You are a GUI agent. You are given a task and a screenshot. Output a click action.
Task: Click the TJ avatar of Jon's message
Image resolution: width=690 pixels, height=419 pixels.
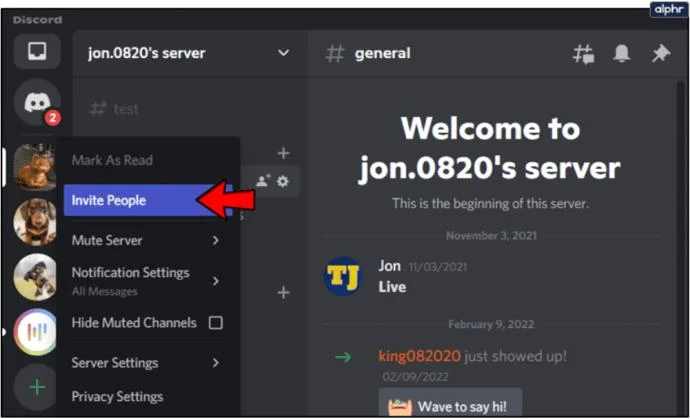[343, 276]
